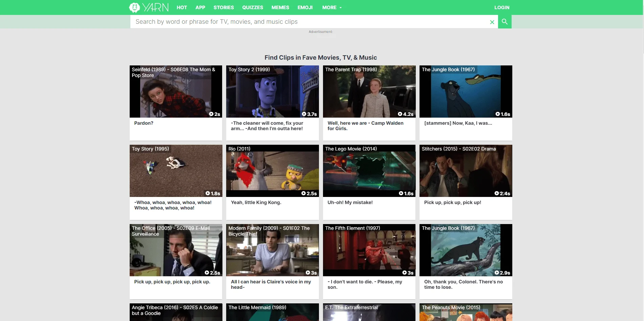Click the play icon on Toy Story (1995) clip

coord(208,194)
